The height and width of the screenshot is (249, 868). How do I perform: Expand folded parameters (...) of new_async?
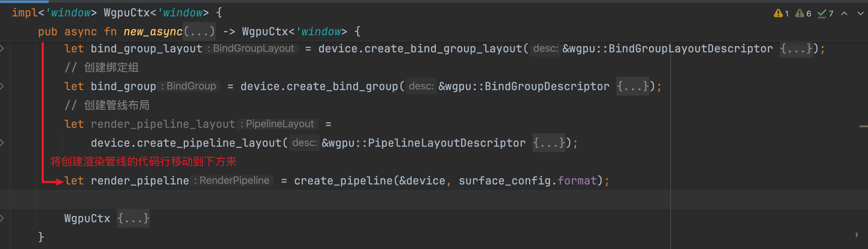pos(199,32)
